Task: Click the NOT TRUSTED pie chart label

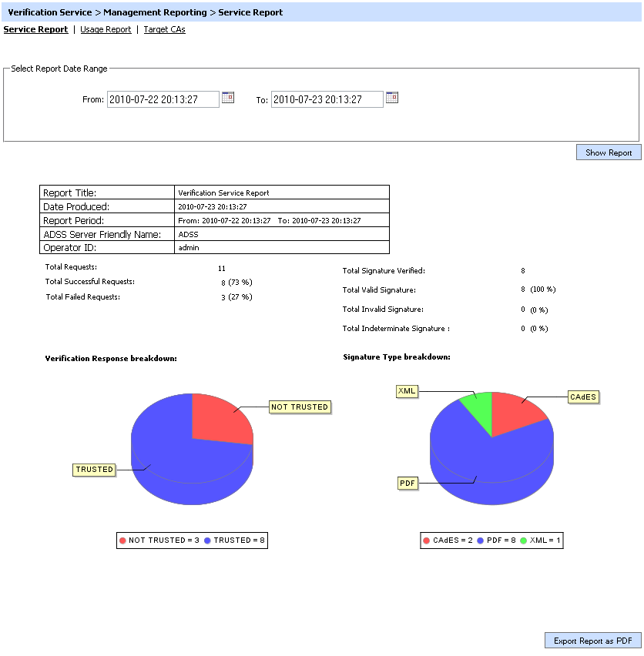Action: pyautogui.click(x=300, y=407)
